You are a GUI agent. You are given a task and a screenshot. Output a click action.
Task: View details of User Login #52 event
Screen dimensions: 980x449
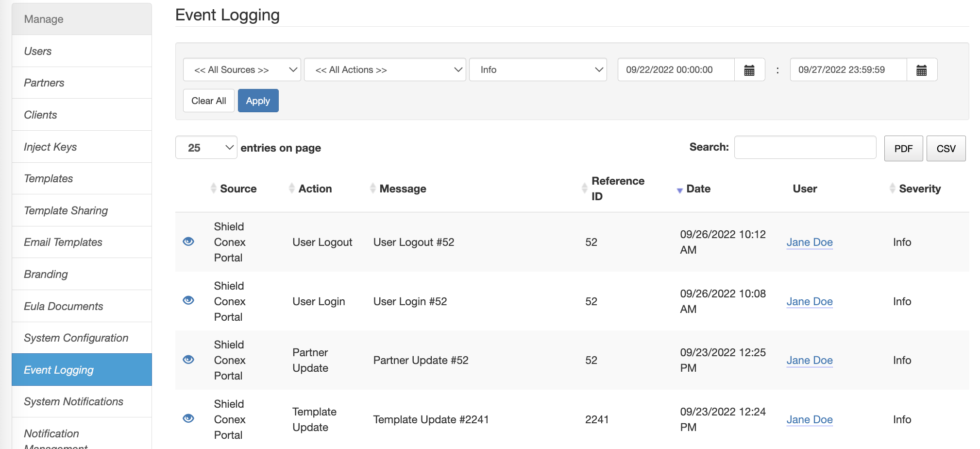tap(188, 300)
